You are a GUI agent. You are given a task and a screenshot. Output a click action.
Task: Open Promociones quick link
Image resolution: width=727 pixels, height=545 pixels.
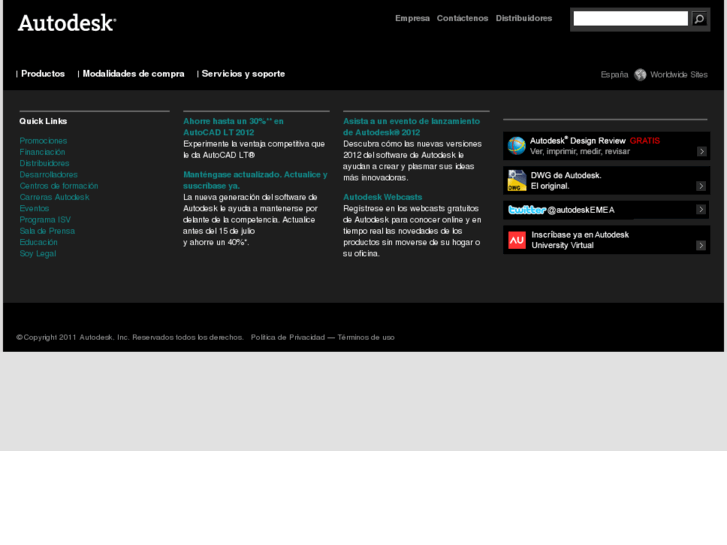[x=43, y=141]
